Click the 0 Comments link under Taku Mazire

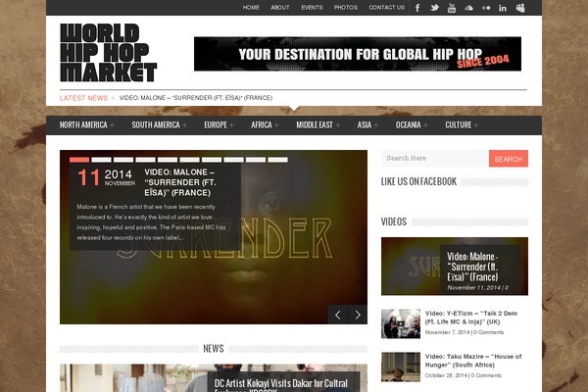tap(486, 375)
